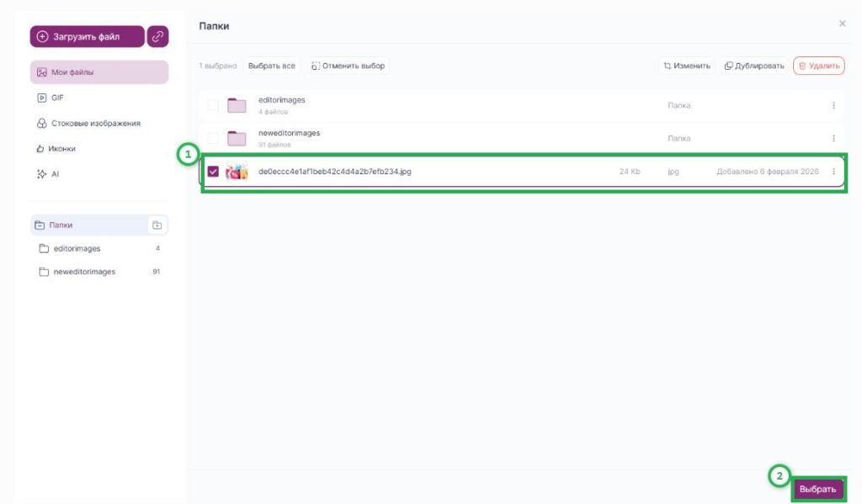Close the file manager dialog with the X
The height and width of the screenshot is (504, 862).
point(842,24)
